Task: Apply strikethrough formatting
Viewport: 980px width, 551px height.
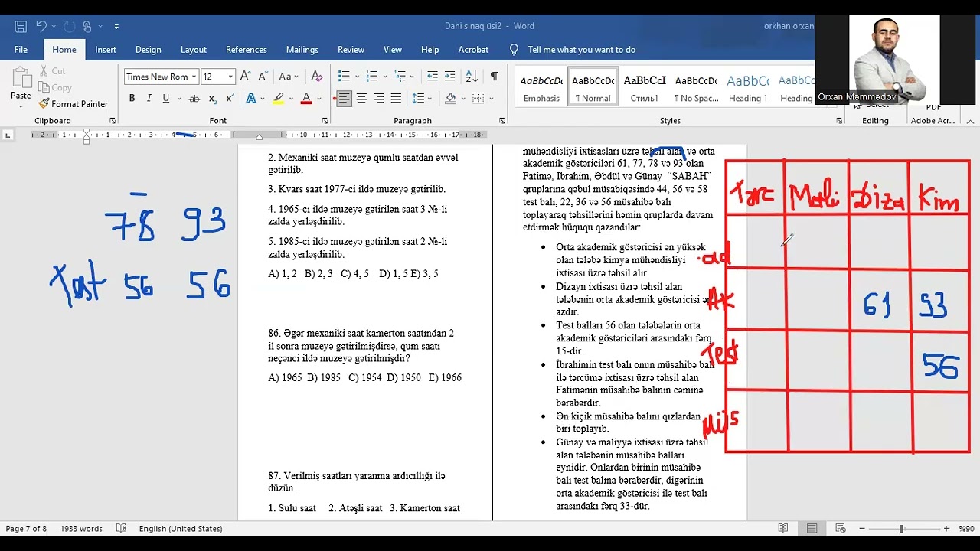Action: tap(194, 98)
